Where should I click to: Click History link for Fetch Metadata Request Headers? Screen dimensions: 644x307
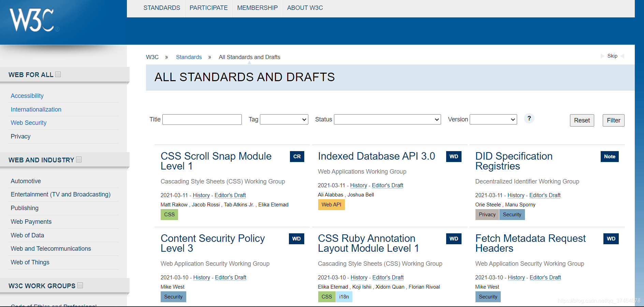point(516,277)
